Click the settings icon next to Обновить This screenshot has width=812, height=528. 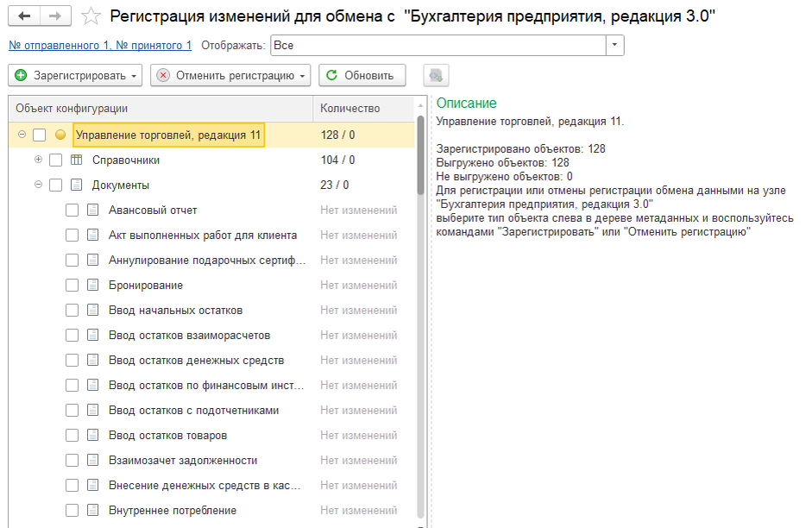coord(436,76)
